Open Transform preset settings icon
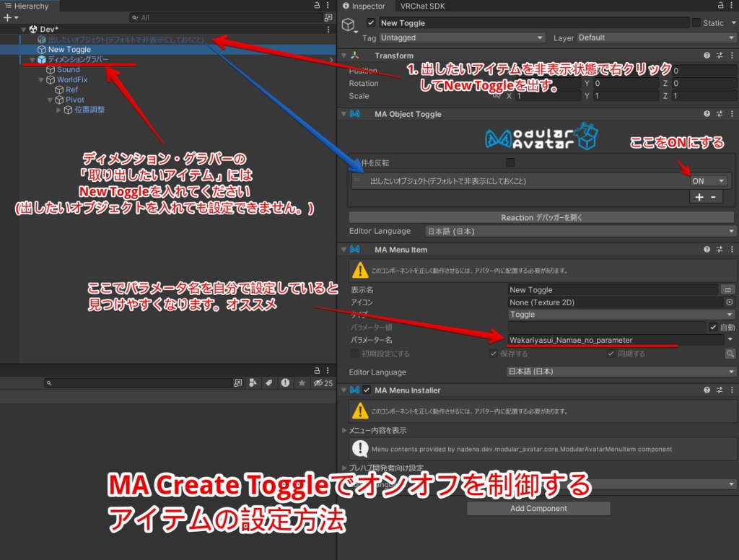The width and height of the screenshot is (739, 560). (720, 56)
